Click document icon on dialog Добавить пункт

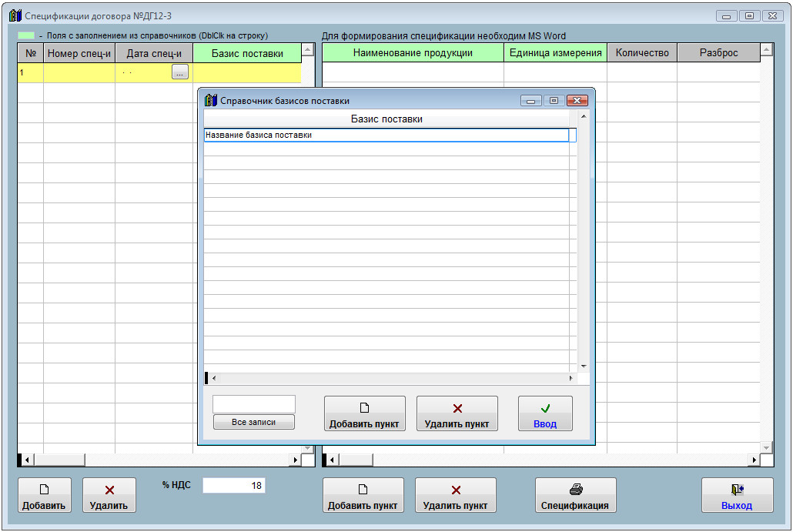coord(364,407)
